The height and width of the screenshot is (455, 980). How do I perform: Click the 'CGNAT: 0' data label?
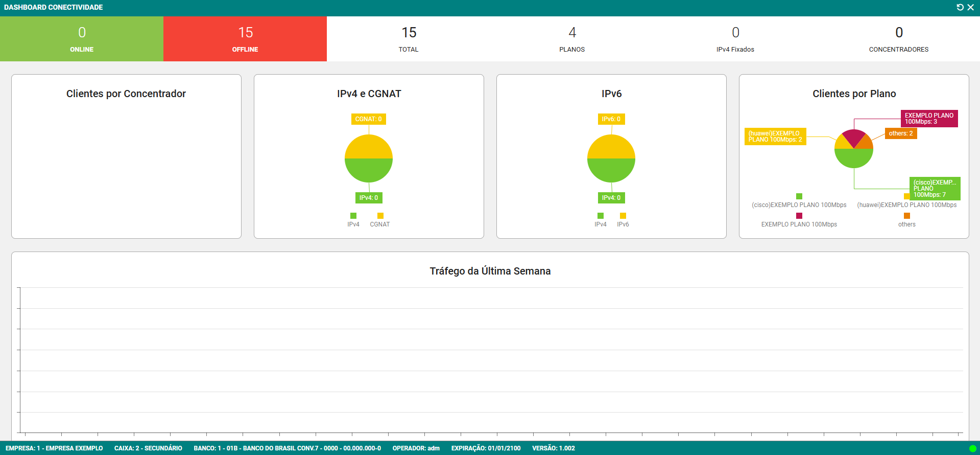coord(368,119)
